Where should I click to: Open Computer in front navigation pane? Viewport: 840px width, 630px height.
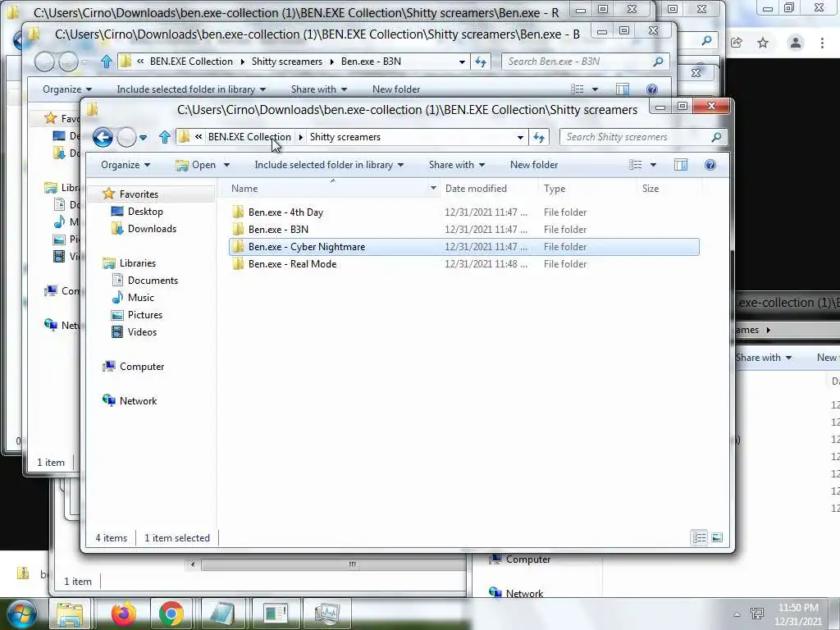click(x=141, y=367)
